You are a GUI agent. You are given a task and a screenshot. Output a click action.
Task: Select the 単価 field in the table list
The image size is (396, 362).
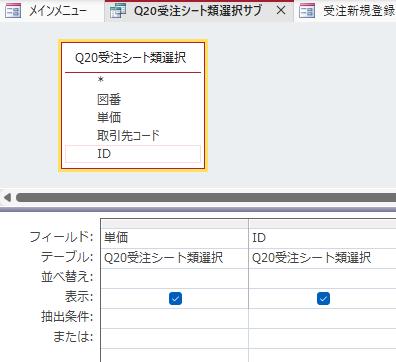click(133, 117)
